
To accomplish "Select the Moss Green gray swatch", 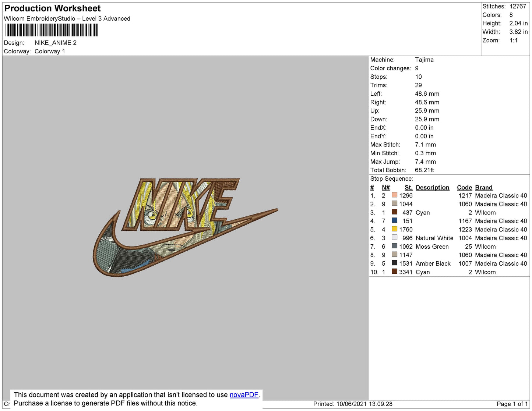I will (394, 246).
